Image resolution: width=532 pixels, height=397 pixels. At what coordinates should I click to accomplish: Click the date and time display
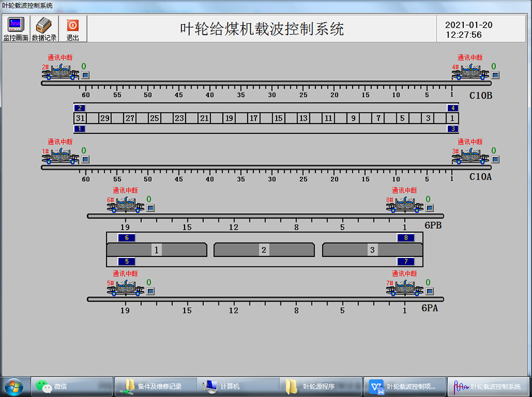pos(469,29)
